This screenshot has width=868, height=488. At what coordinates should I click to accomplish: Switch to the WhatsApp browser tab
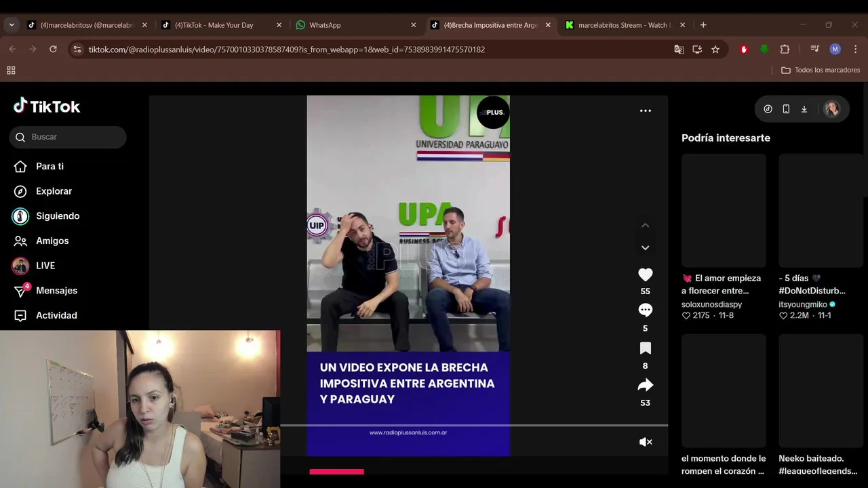355,25
